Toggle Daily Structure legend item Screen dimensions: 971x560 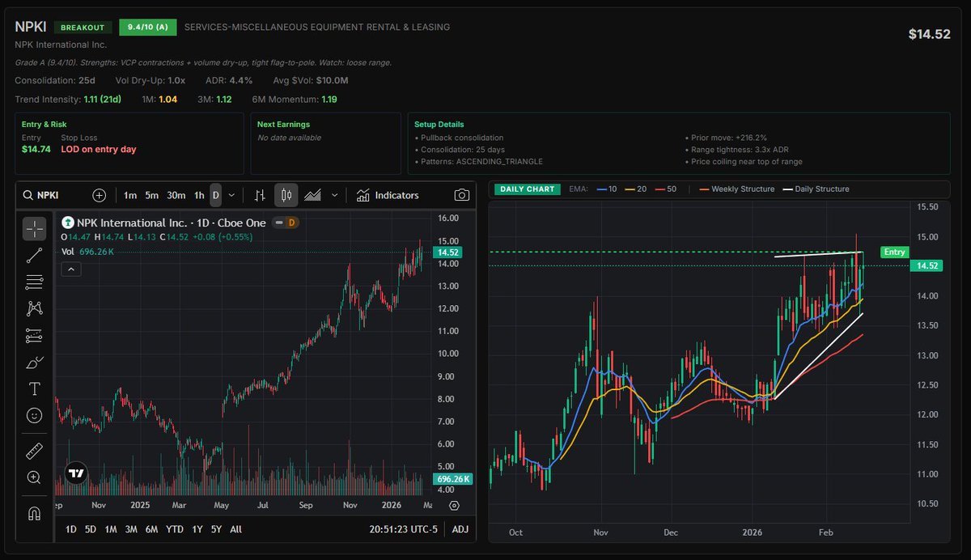816,189
